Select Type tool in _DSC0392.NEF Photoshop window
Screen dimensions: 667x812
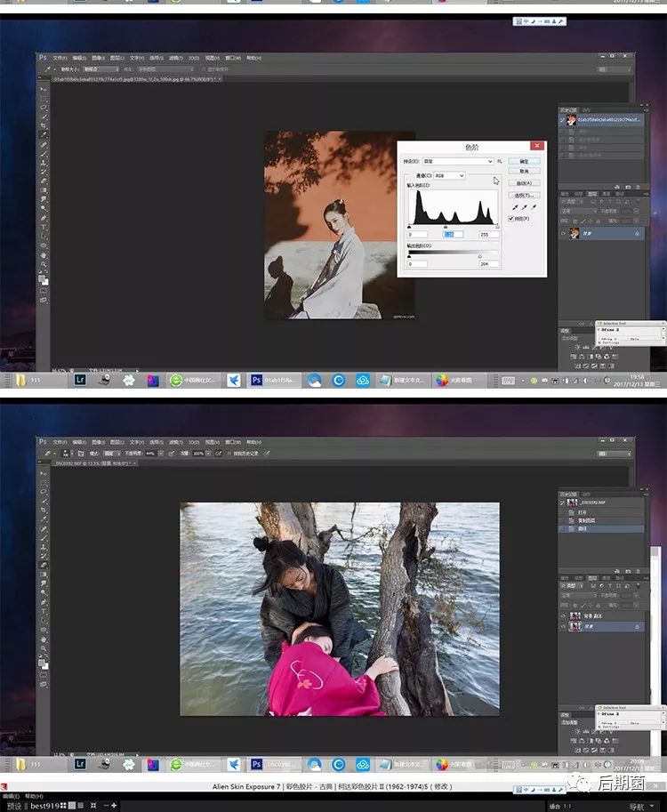click(44, 610)
